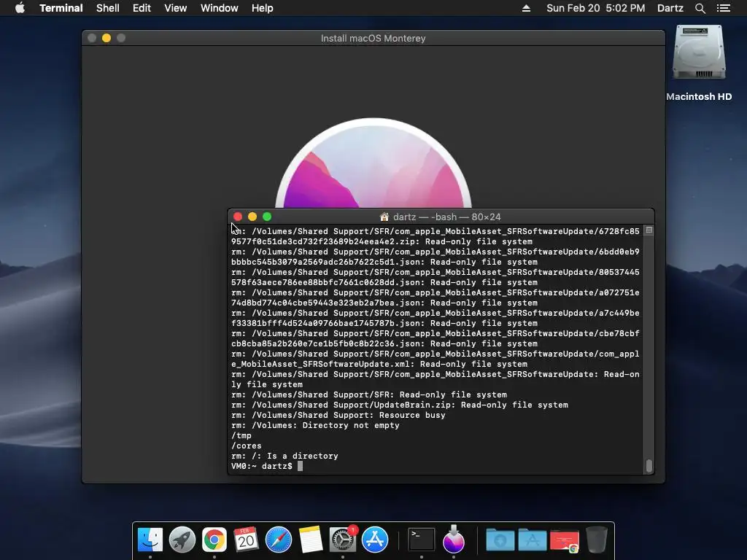
Task: Open red recent document stack in Dock
Action: [x=565, y=541]
